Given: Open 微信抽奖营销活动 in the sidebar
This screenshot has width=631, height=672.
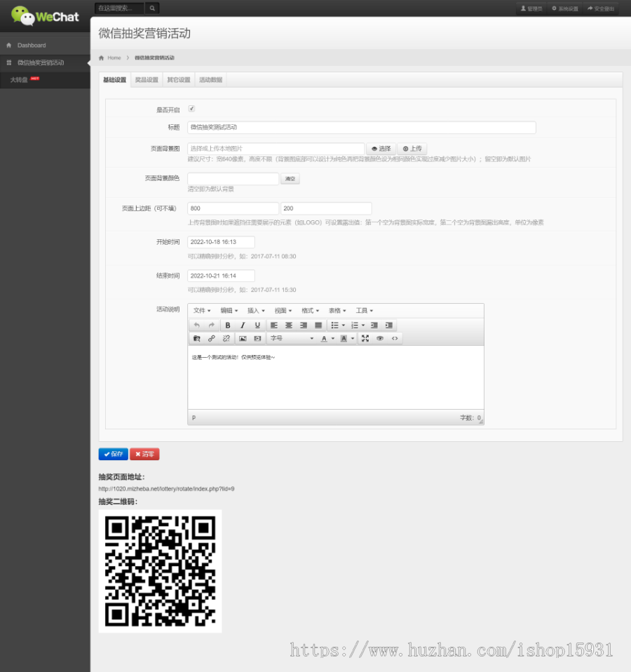Looking at the screenshot, I should (45, 62).
